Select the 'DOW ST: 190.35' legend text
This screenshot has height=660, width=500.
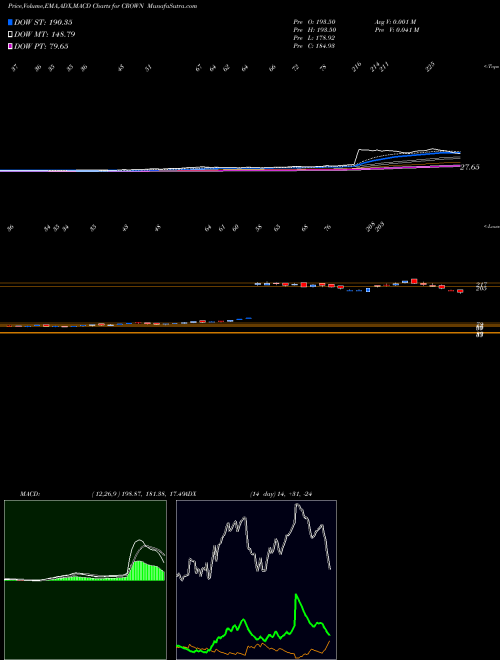(x=43, y=23)
